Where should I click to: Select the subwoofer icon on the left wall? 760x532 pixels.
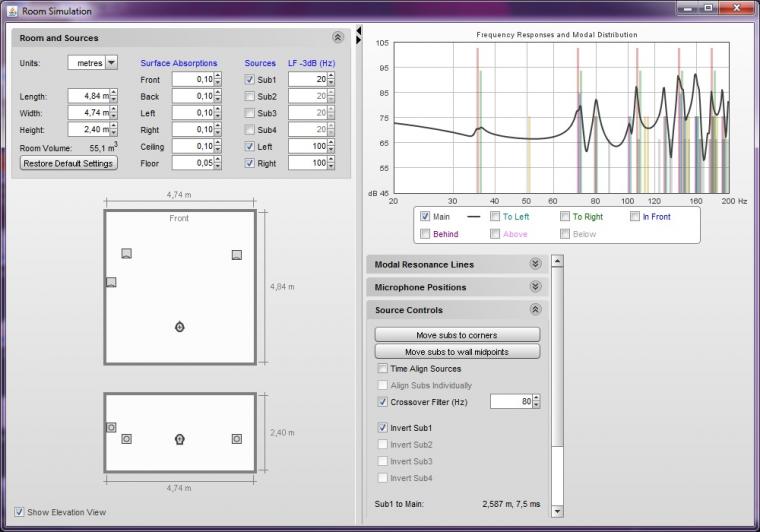tap(111, 283)
